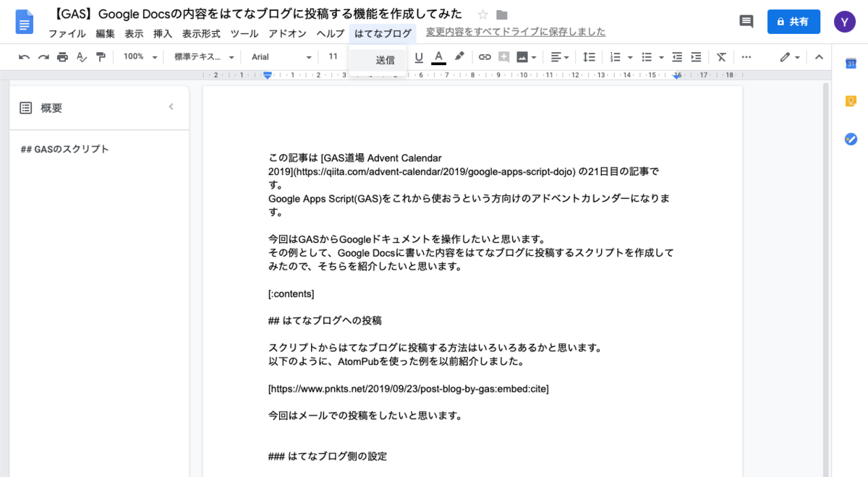Image resolution: width=868 pixels, height=477 pixels.
Task: Undo the last action
Action: coord(24,57)
